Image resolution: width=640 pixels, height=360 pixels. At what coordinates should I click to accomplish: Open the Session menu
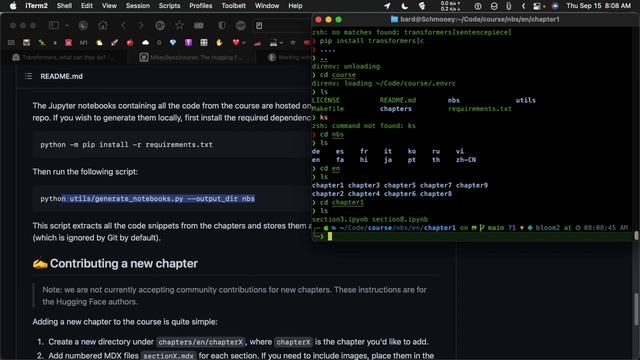138,6
